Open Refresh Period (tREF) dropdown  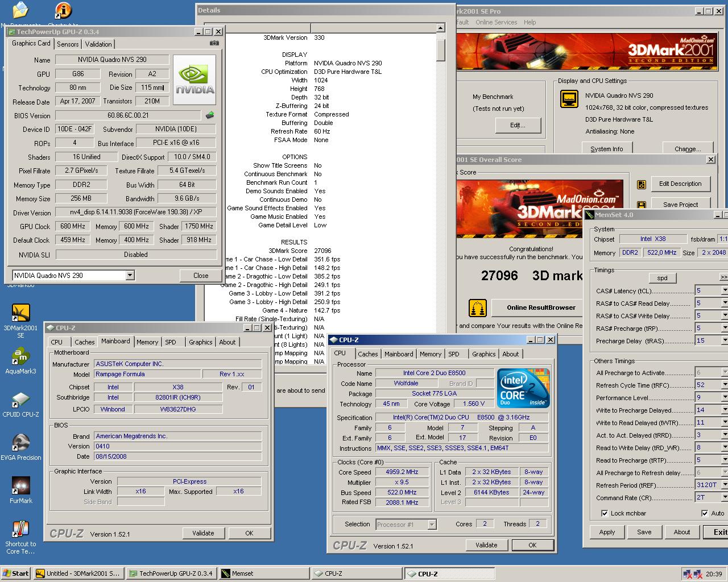(724, 485)
